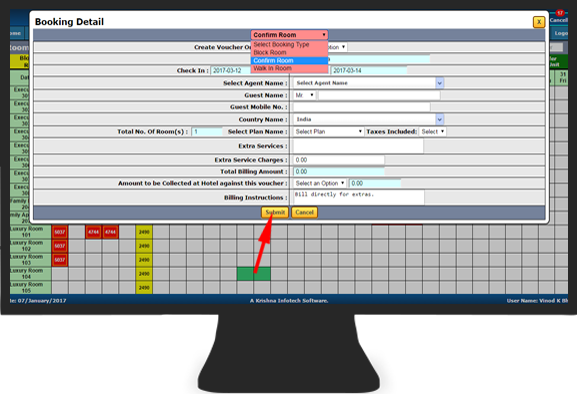Click the green cell in the Luxury Room 104 row
577x394 pixels.
coord(254,274)
